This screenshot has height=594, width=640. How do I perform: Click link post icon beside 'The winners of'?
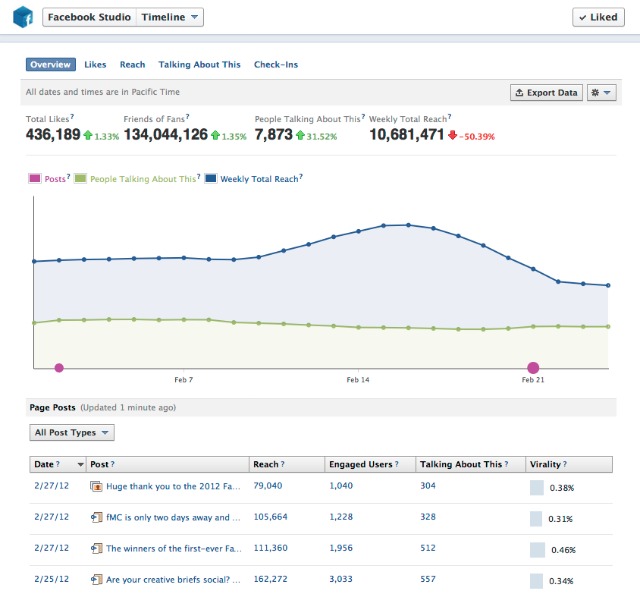(96, 548)
